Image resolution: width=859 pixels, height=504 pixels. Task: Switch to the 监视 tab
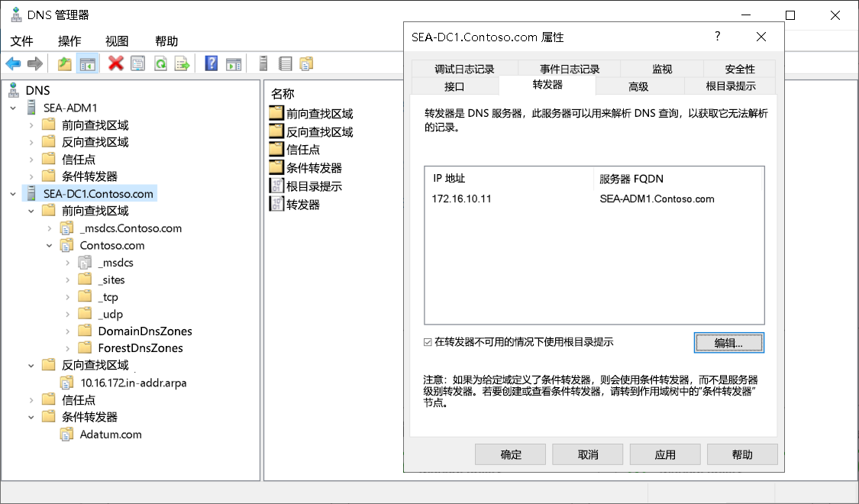661,69
